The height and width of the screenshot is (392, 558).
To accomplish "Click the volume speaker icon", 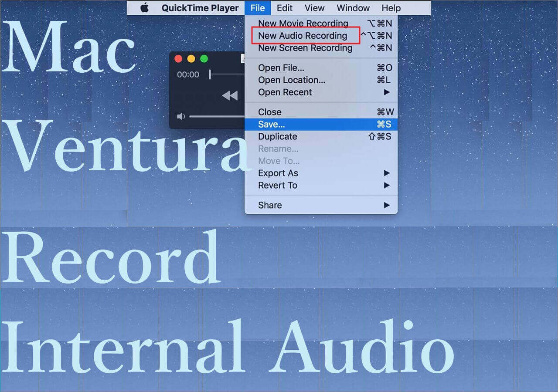I will pos(180,116).
